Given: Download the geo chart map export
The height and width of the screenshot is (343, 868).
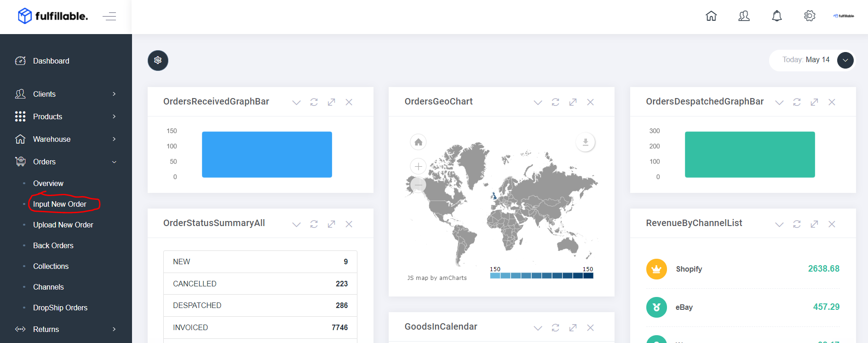Looking at the screenshot, I should 586,142.
